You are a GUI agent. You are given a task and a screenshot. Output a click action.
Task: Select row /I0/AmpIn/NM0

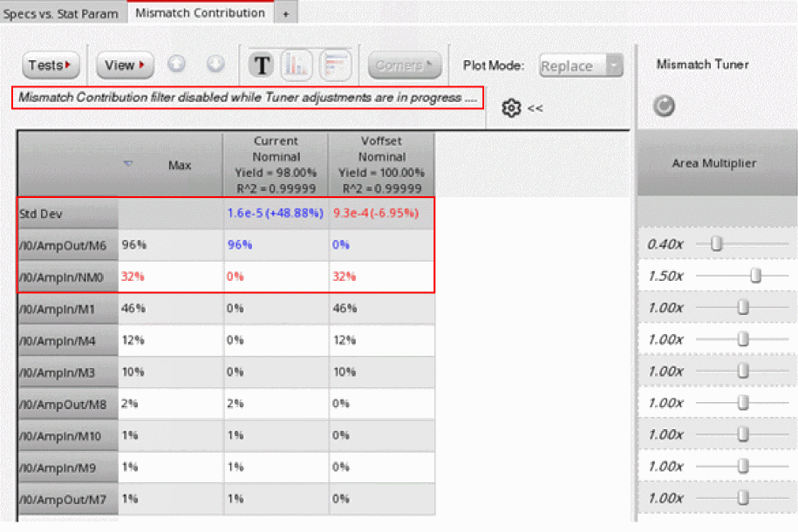point(68,277)
